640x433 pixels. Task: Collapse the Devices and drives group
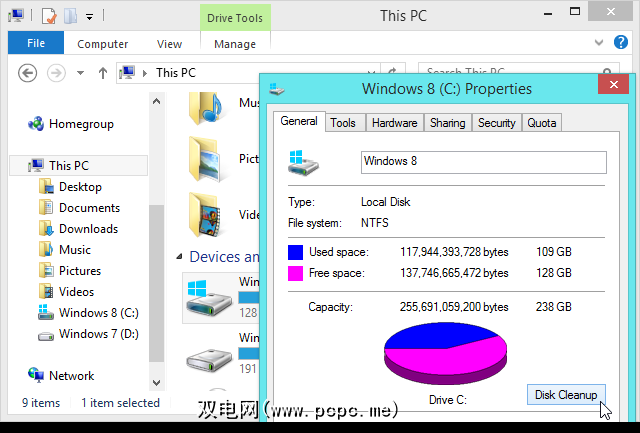179,257
